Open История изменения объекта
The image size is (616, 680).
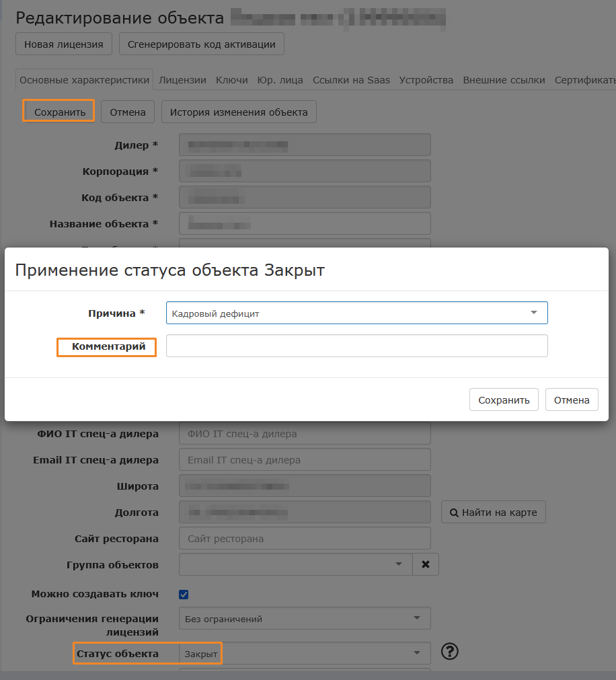click(239, 112)
